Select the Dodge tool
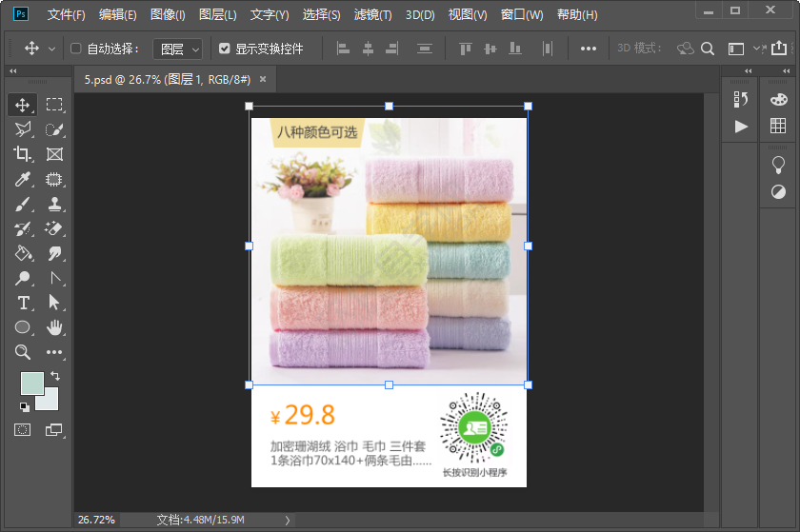800x532 pixels. [x=23, y=278]
